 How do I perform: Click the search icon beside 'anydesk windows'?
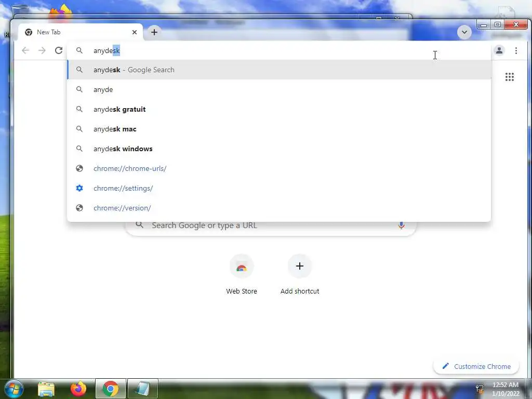(x=79, y=149)
